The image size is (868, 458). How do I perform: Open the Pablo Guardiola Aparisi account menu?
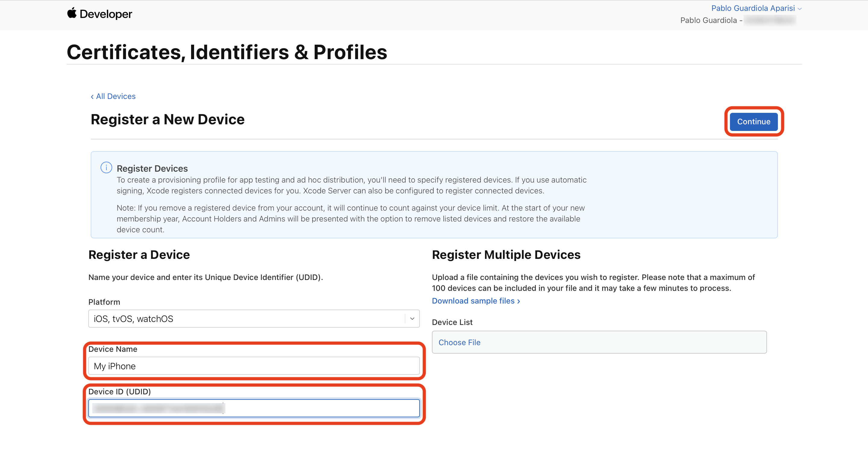coord(753,8)
